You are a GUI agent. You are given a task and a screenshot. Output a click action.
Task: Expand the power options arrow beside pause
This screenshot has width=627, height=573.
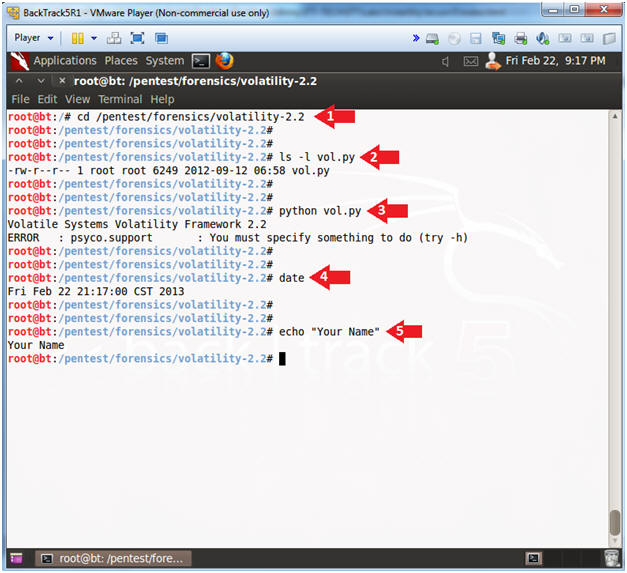[x=94, y=38]
